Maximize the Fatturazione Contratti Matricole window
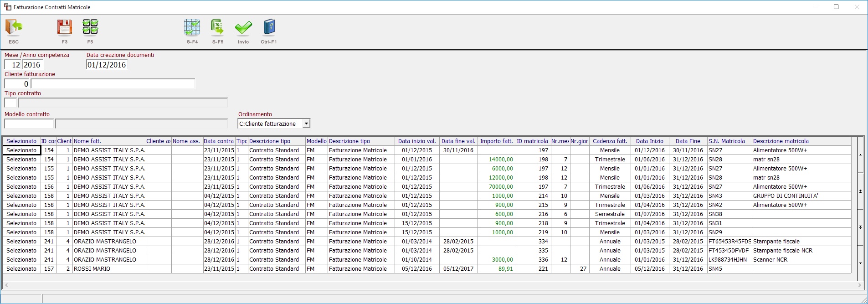Image resolution: width=868 pixels, height=304 pixels. (x=836, y=7)
